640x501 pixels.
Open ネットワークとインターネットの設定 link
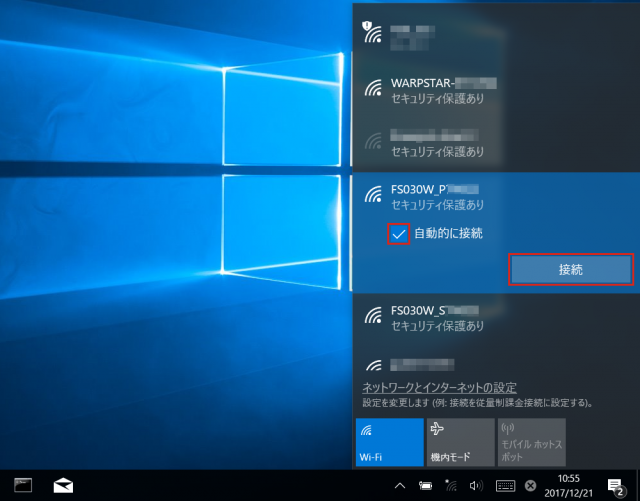439,388
